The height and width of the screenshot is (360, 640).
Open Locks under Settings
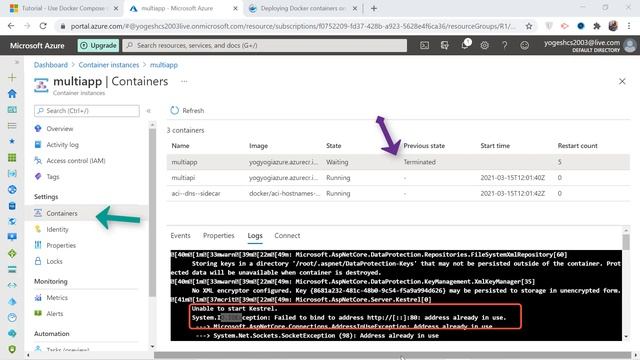pos(54,261)
